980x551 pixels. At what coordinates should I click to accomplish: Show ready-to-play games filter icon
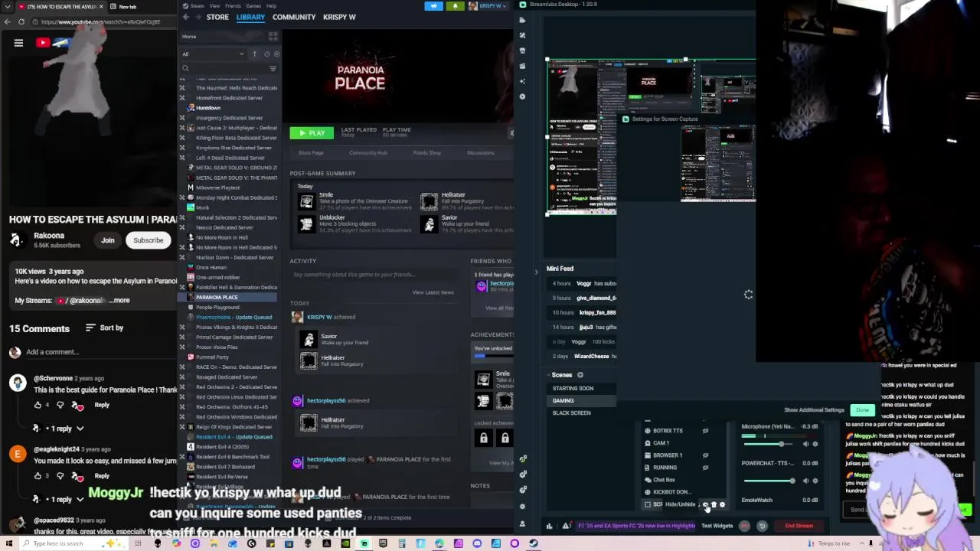(276, 54)
